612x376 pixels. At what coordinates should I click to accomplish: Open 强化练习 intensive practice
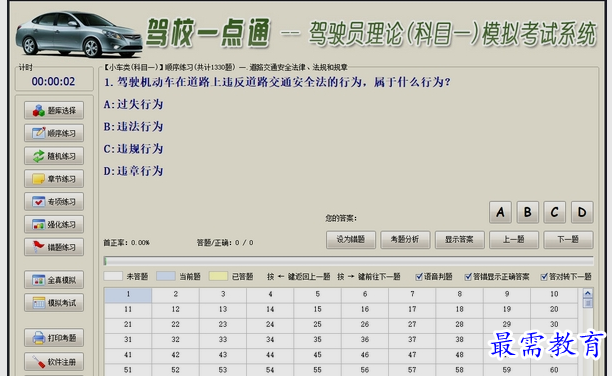[x=54, y=225]
